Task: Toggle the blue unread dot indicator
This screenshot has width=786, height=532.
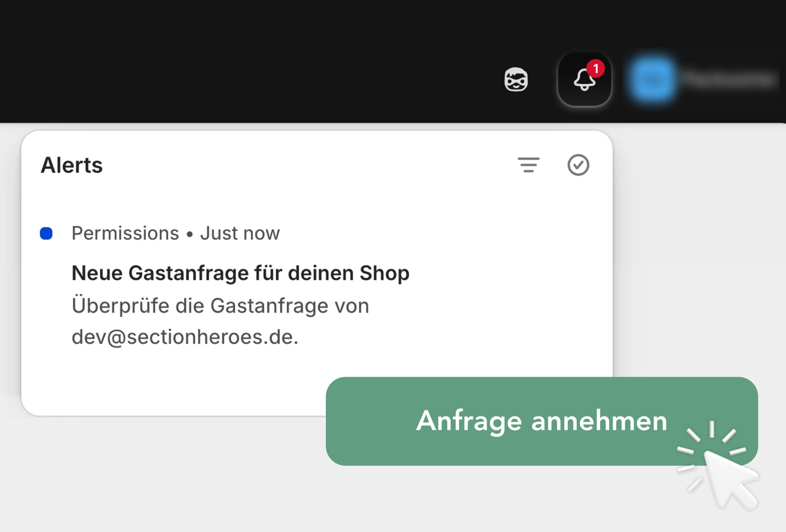Action: 47,233
